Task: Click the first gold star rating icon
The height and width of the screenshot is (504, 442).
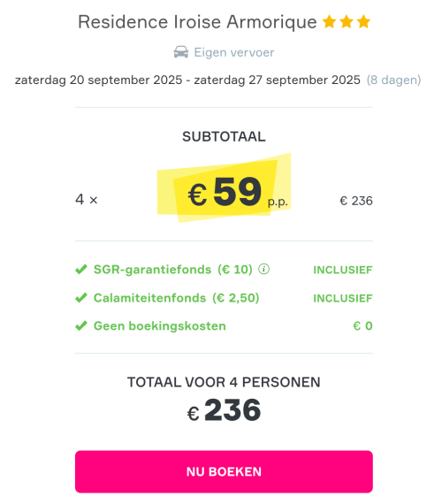Action: [329, 22]
